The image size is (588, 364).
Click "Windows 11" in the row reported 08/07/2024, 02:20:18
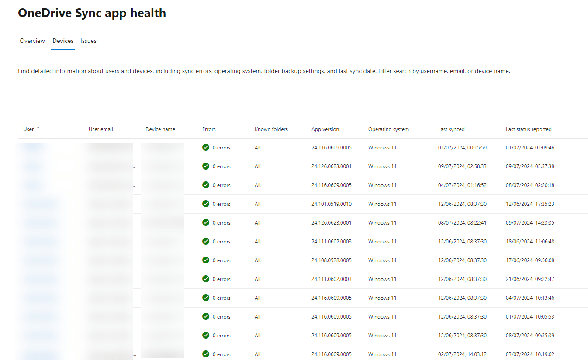(x=382, y=185)
